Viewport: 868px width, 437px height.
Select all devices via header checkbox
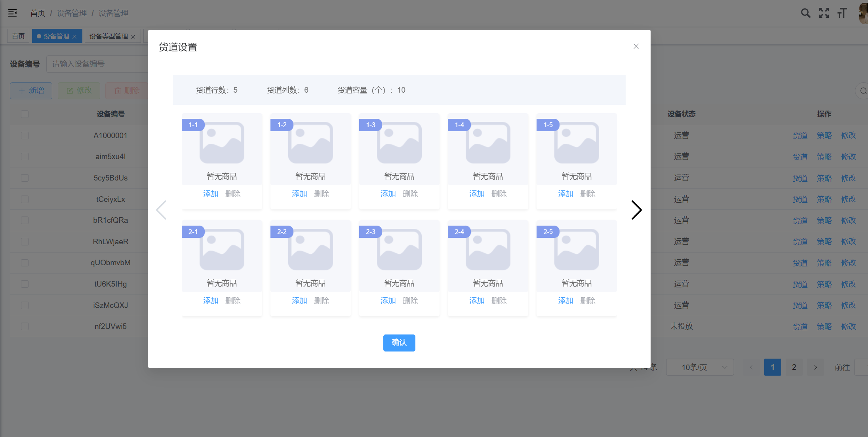[x=25, y=114]
